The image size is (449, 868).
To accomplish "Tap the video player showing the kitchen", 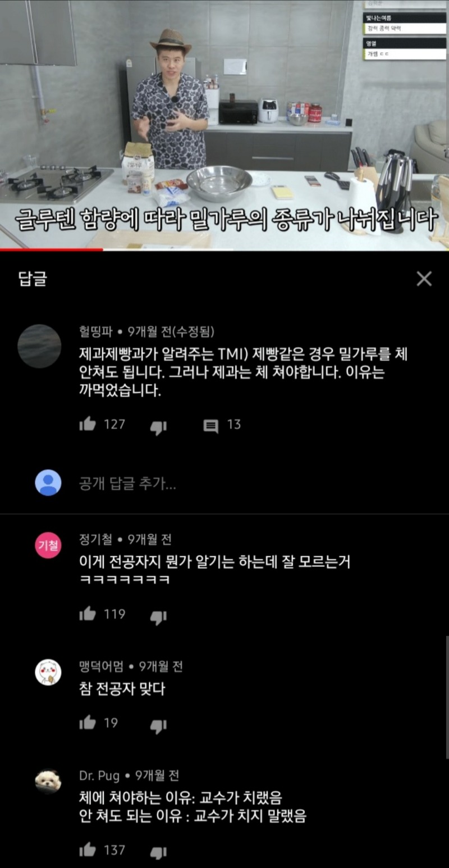I will (224, 124).
